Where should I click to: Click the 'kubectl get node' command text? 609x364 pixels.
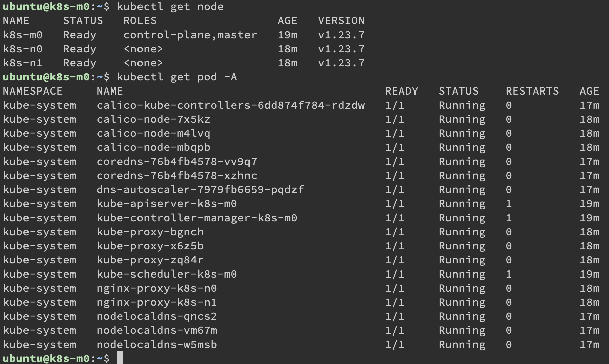pyautogui.click(x=170, y=7)
